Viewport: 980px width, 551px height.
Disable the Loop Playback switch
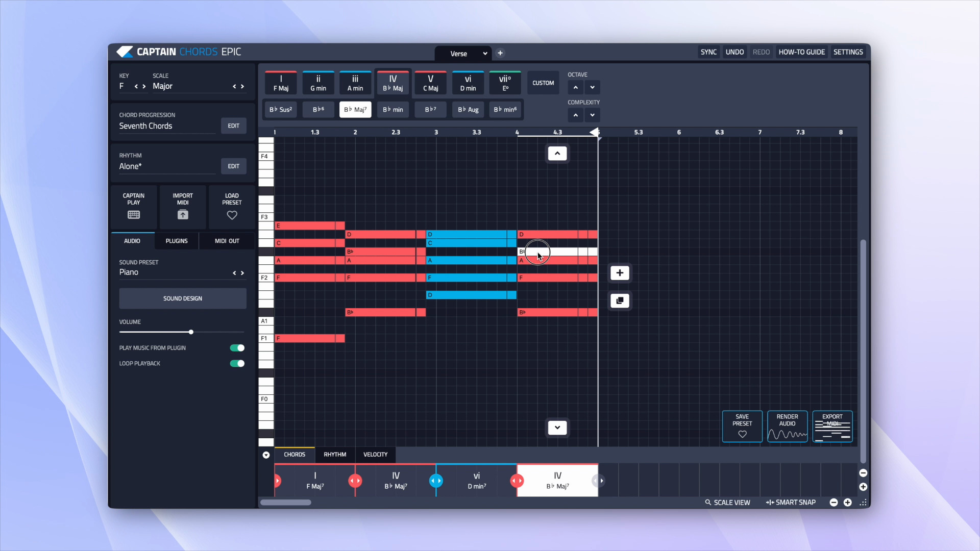(237, 363)
